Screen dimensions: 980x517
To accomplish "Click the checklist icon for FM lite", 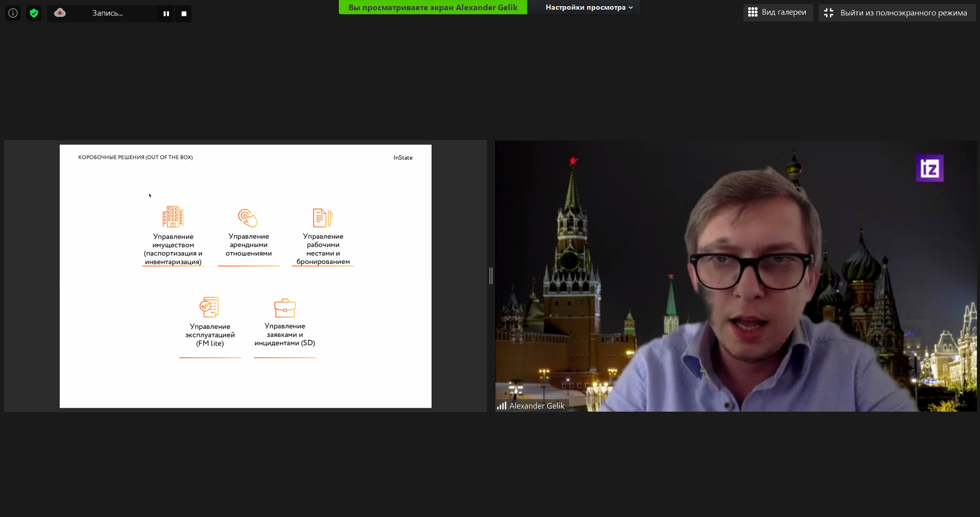I will coord(209,307).
